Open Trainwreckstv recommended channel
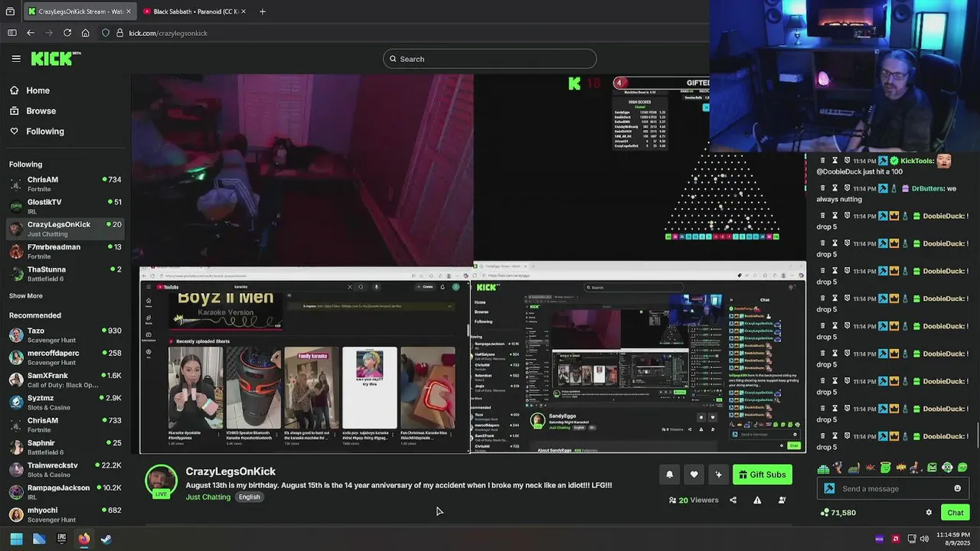980x551 pixels. (65, 470)
